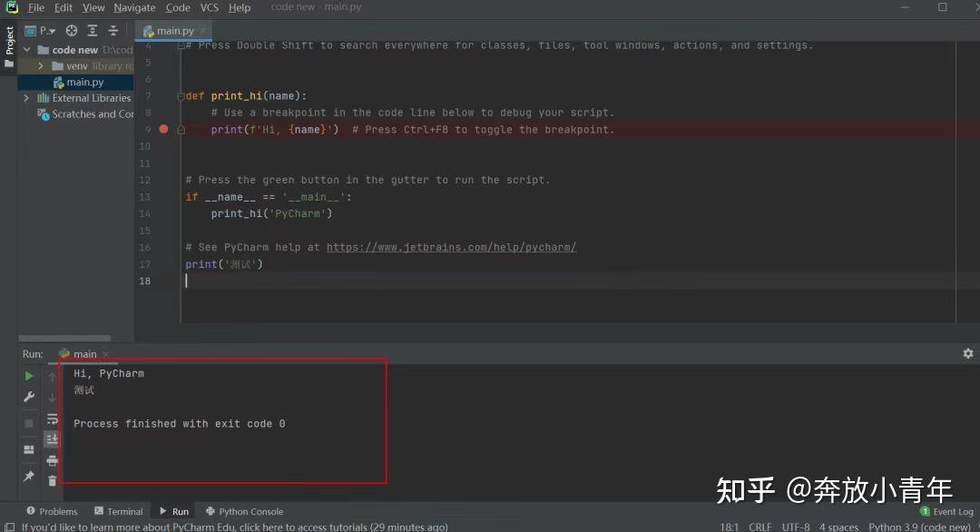
Task: Collapse the code new project folder
Action: click(x=26, y=49)
